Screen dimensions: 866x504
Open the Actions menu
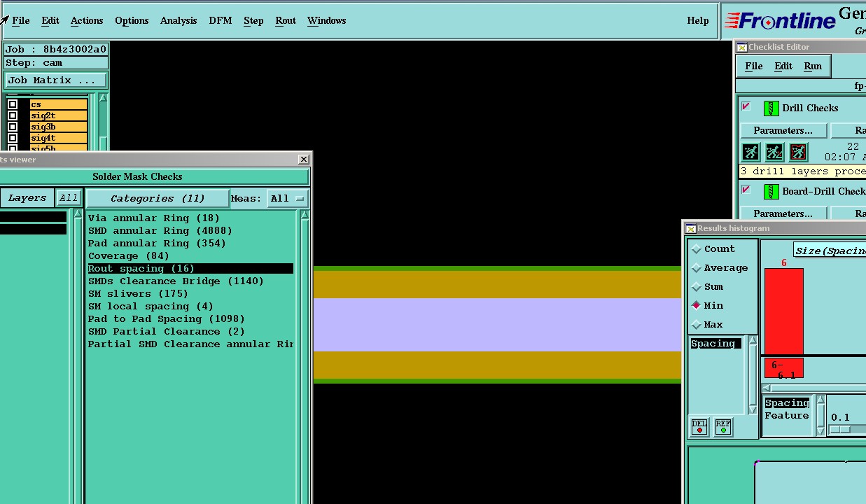87,21
